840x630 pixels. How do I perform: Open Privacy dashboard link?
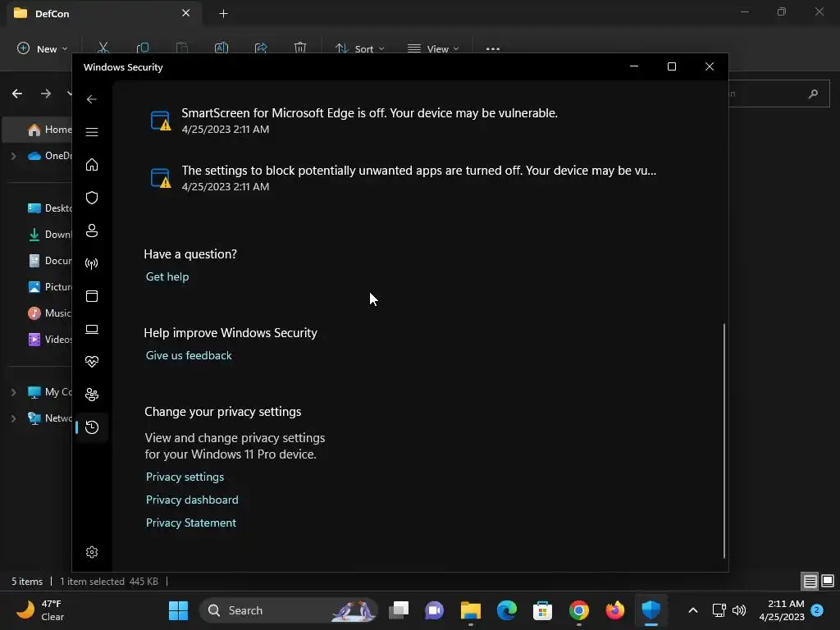point(192,500)
